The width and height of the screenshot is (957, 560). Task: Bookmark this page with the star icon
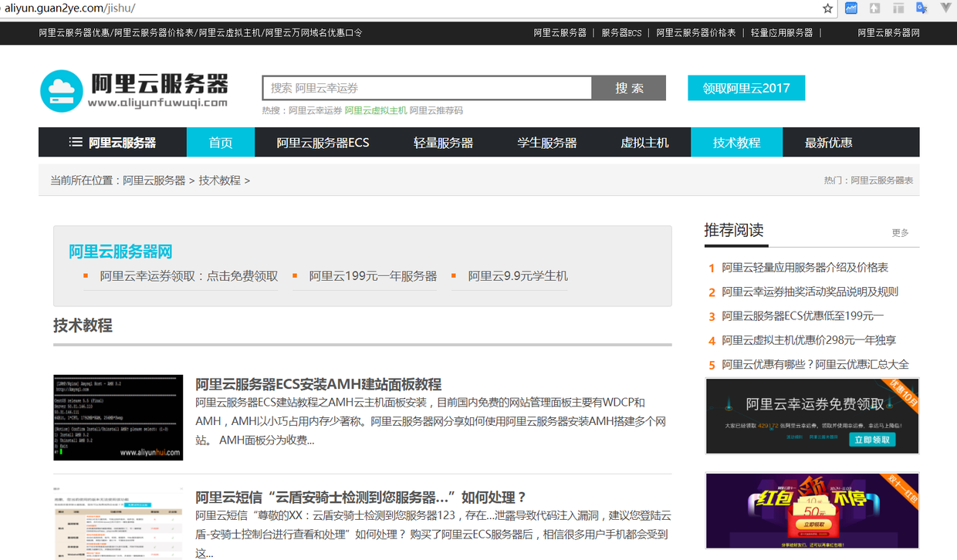point(828,8)
